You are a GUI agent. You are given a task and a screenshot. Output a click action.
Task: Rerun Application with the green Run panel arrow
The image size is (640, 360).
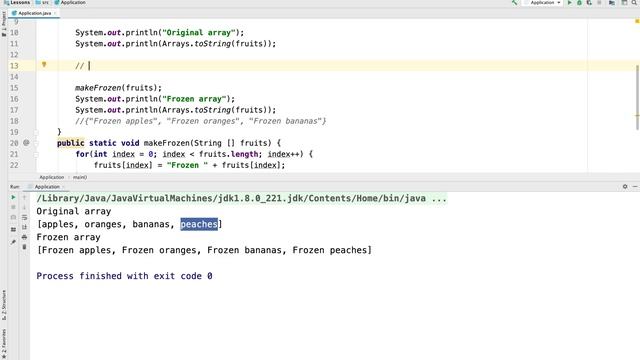(13, 198)
